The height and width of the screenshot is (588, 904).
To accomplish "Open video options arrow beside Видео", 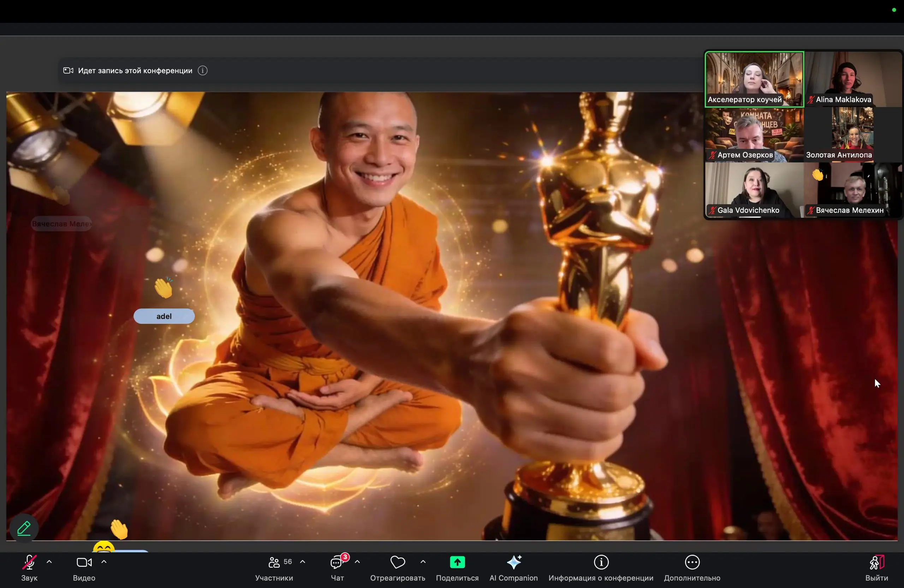I will [x=104, y=562].
